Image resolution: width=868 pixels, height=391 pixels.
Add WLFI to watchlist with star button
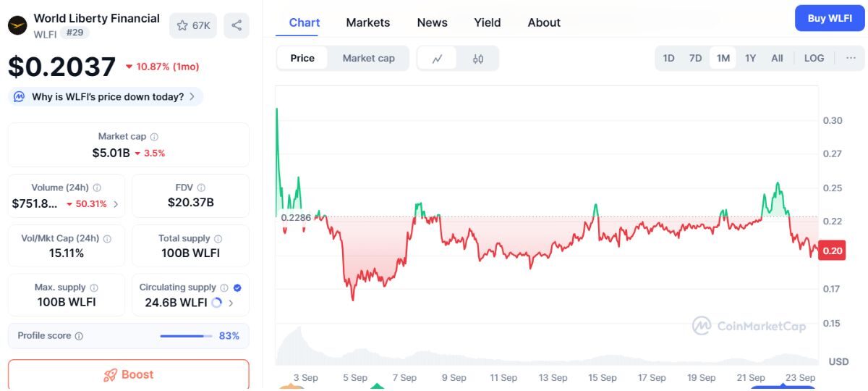click(x=193, y=25)
